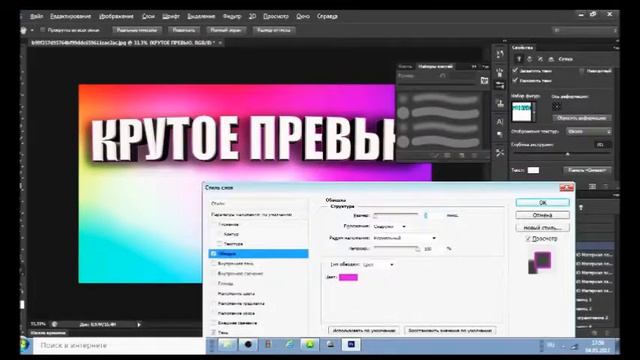
Task: Open the Brush Presets icon in the dock
Action: [500, 85]
